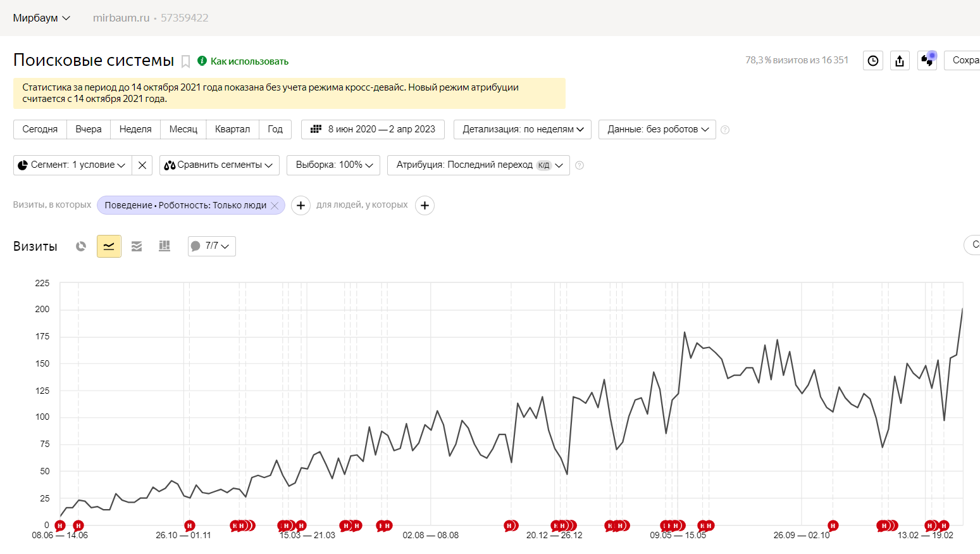Screen dimensions: 980x554
Task: Expand the Мирбаум counter selector
Action: click(42, 18)
